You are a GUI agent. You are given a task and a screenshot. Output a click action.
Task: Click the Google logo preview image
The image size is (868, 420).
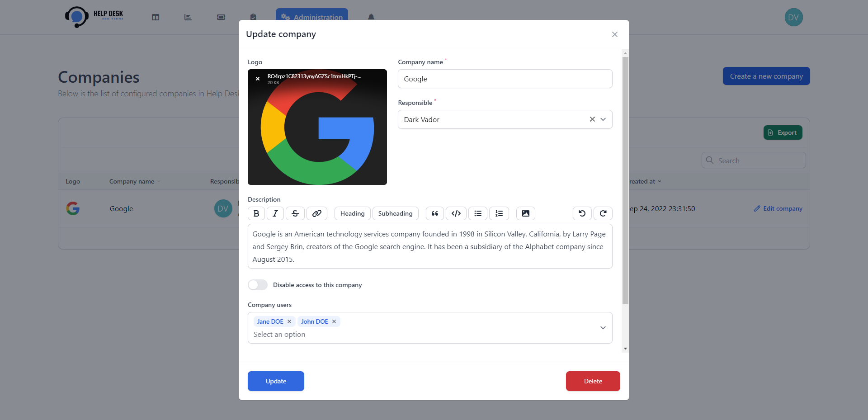[x=317, y=127]
